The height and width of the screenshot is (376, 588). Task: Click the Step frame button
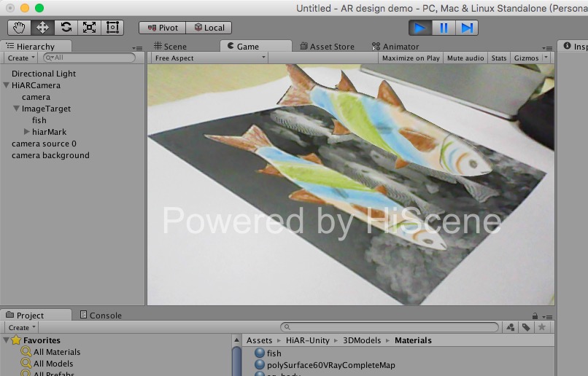[467, 28]
